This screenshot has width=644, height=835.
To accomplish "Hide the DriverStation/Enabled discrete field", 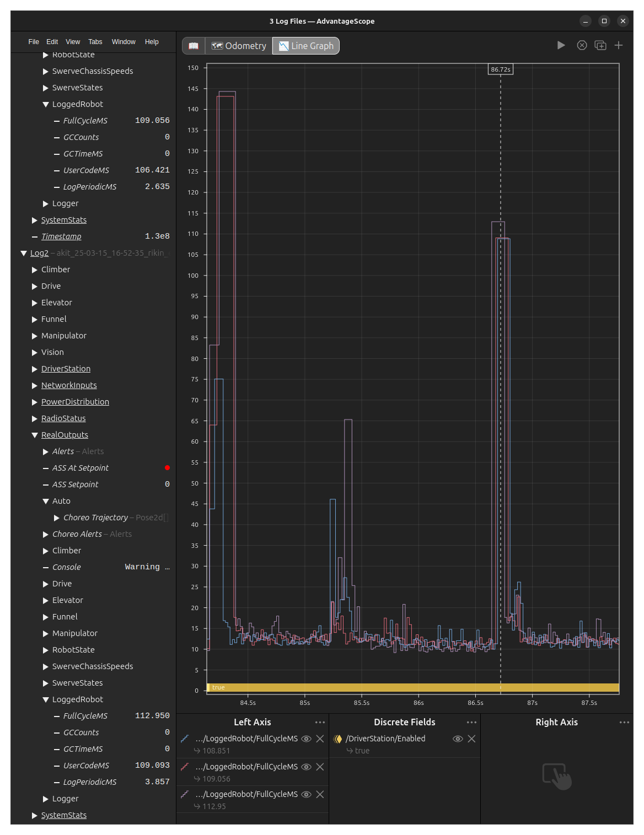I will tap(458, 739).
